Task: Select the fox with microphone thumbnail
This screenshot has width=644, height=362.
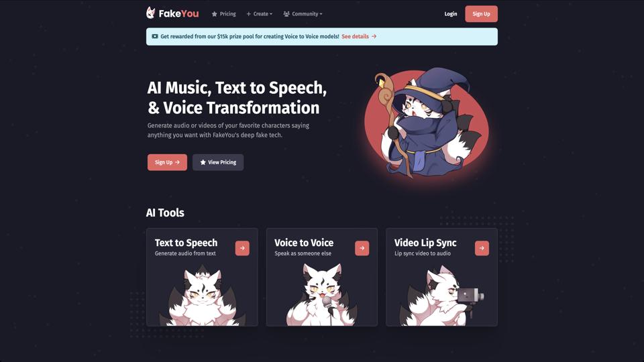Action: pyautogui.click(x=321, y=294)
